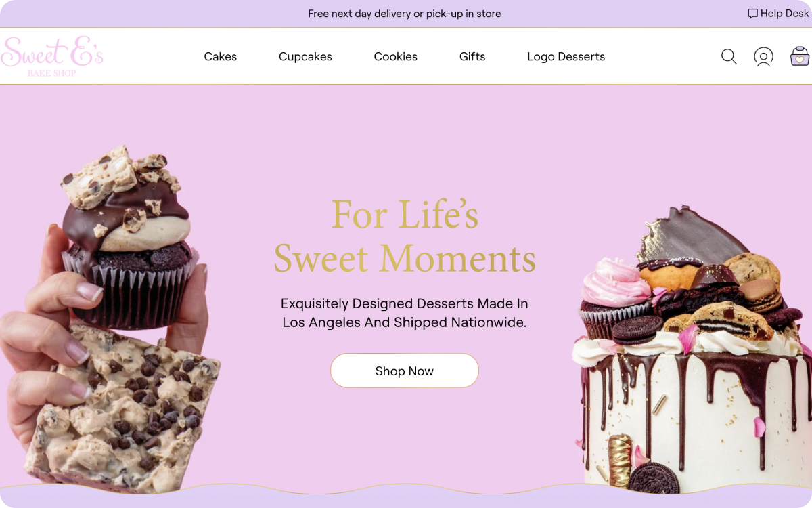Click the Sweet E's Bake Shop logo
This screenshot has width=812, height=508.
(x=52, y=56)
